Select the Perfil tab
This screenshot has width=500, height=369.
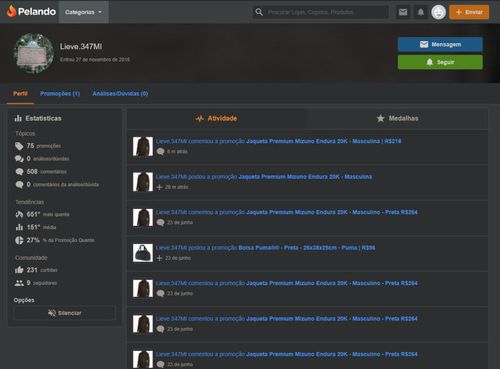point(20,94)
